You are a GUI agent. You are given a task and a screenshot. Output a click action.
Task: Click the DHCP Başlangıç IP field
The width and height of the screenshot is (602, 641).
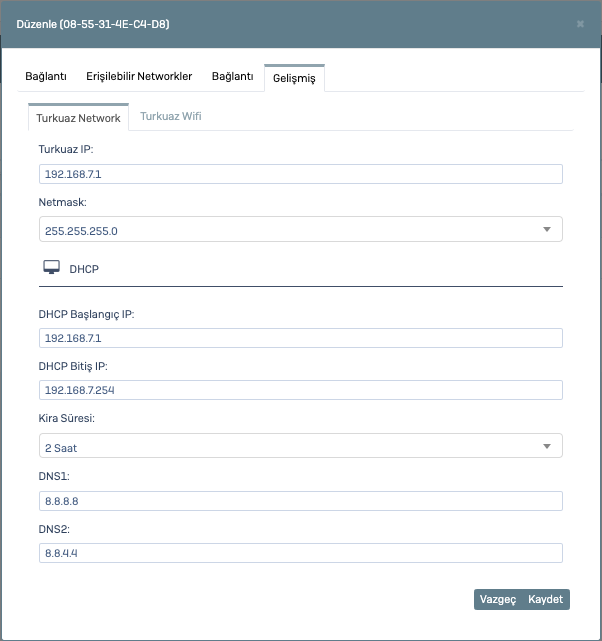301,338
